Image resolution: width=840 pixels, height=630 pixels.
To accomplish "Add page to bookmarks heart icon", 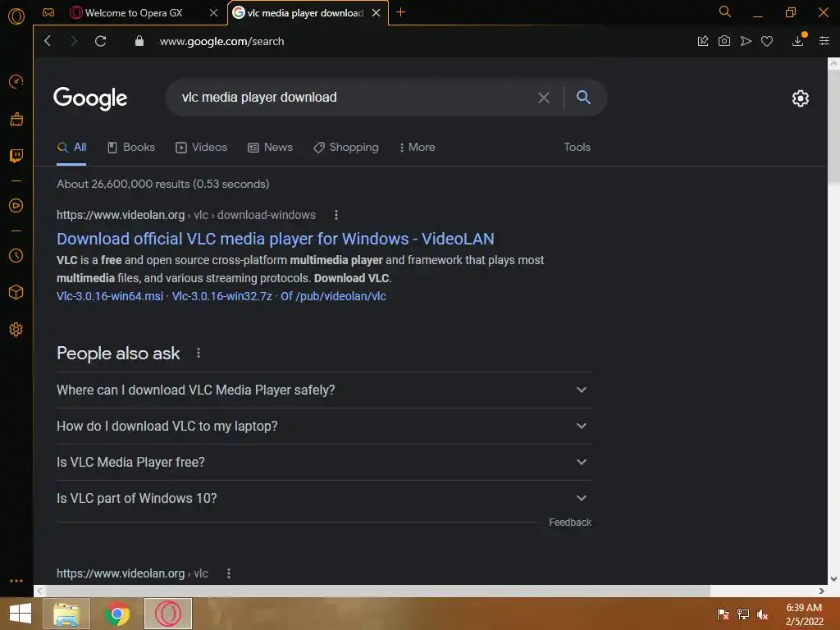I will pos(767,41).
